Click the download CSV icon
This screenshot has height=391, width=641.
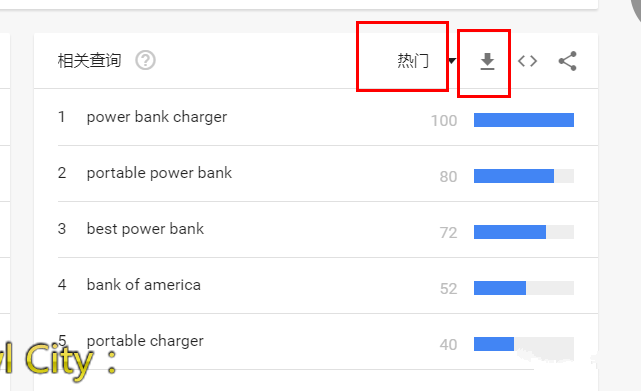click(487, 61)
